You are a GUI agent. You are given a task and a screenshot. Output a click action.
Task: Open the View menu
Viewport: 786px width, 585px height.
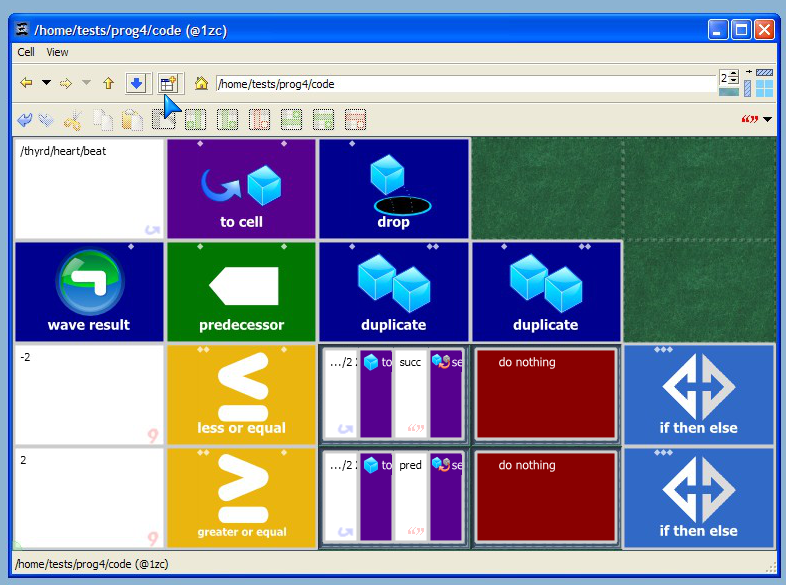tap(57, 52)
